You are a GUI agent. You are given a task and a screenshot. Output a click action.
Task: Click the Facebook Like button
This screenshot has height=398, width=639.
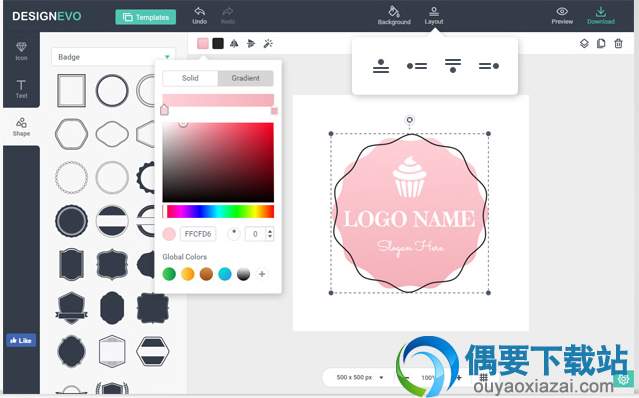tap(21, 340)
